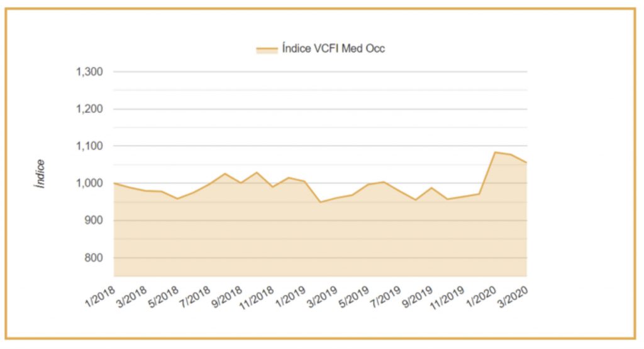The height and width of the screenshot is (349, 644).
Task: Click the line's highest peak near 1/2020
Action: (x=495, y=152)
